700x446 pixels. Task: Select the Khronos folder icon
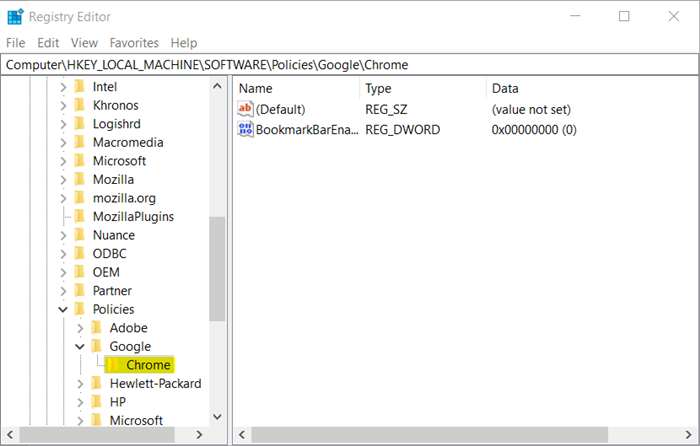80,105
